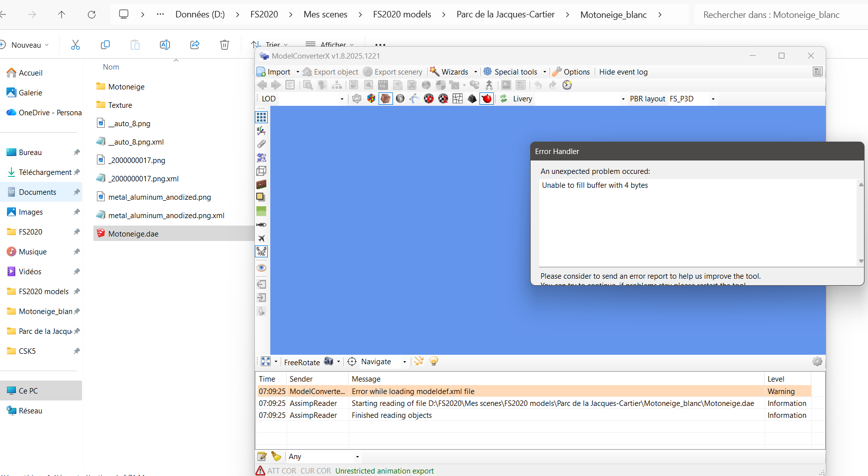Open the Options menu
The image size is (868, 476).
[571, 72]
